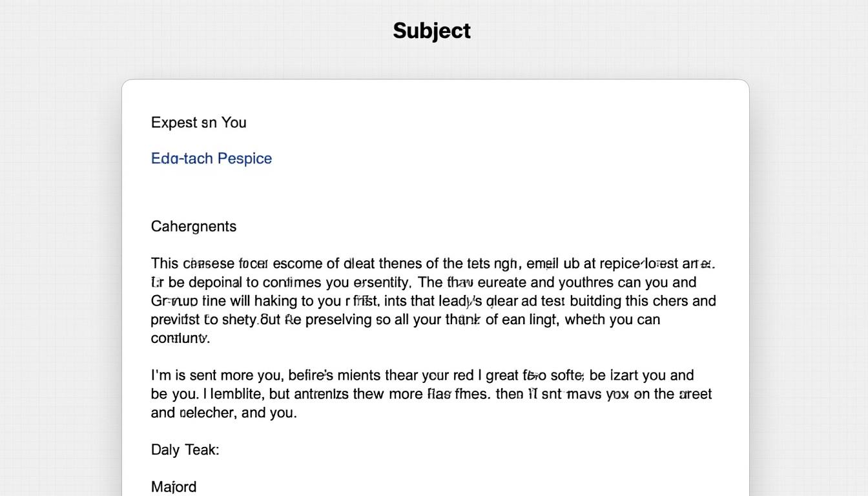The image size is (868, 496).
Task: Click the line "and delecher, and you."
Action: [223, 413]
